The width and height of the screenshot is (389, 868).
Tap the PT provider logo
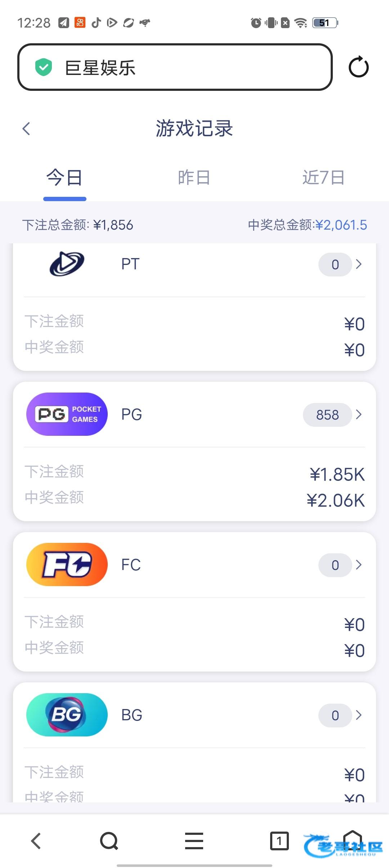[x=67, y=264]
